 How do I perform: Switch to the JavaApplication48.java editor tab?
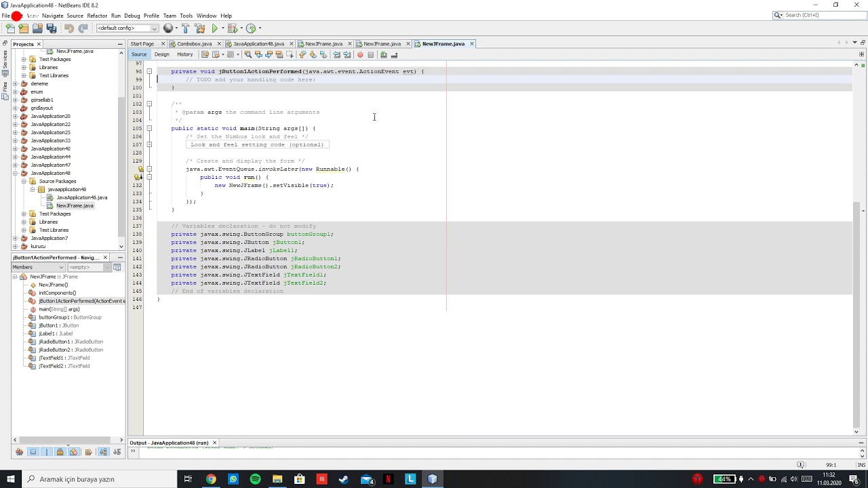pos(258,44)
